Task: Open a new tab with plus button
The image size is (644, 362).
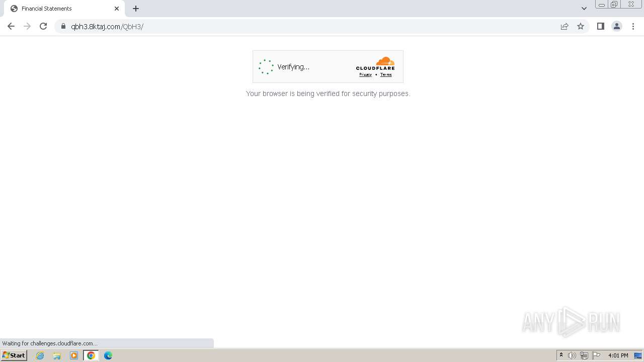Action: (x=136, y=9)
